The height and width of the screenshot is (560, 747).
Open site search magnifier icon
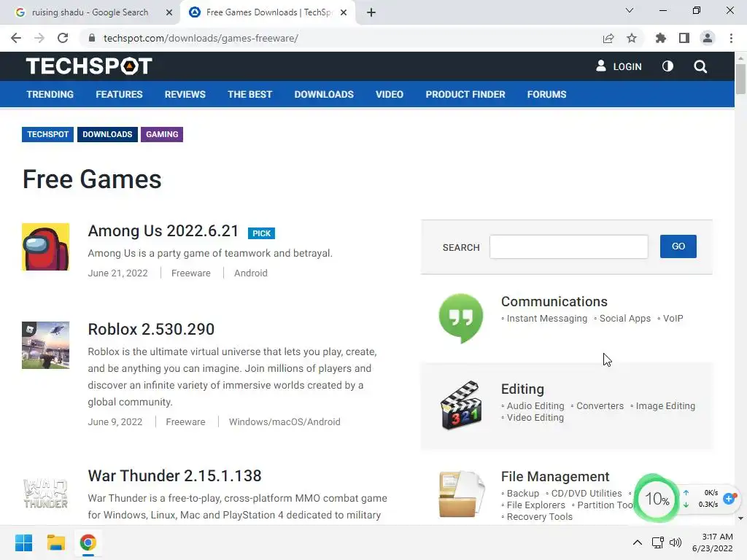pos(700,66)
